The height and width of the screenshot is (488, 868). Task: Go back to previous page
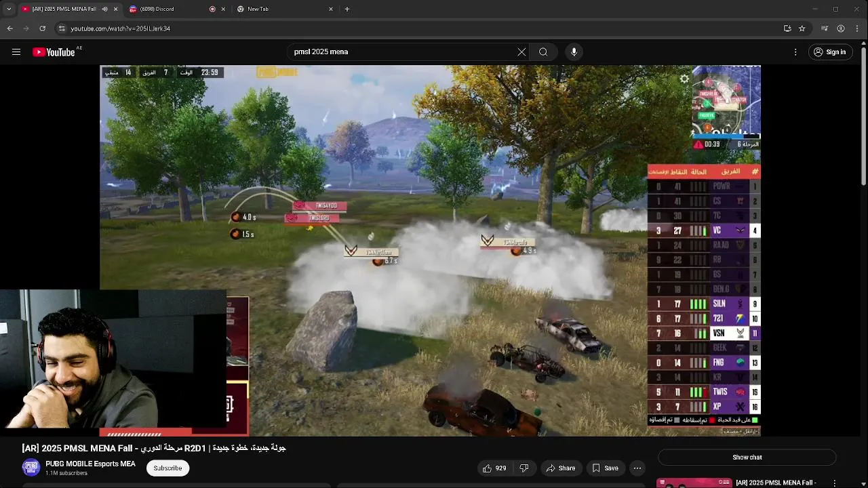coord(9,28)
